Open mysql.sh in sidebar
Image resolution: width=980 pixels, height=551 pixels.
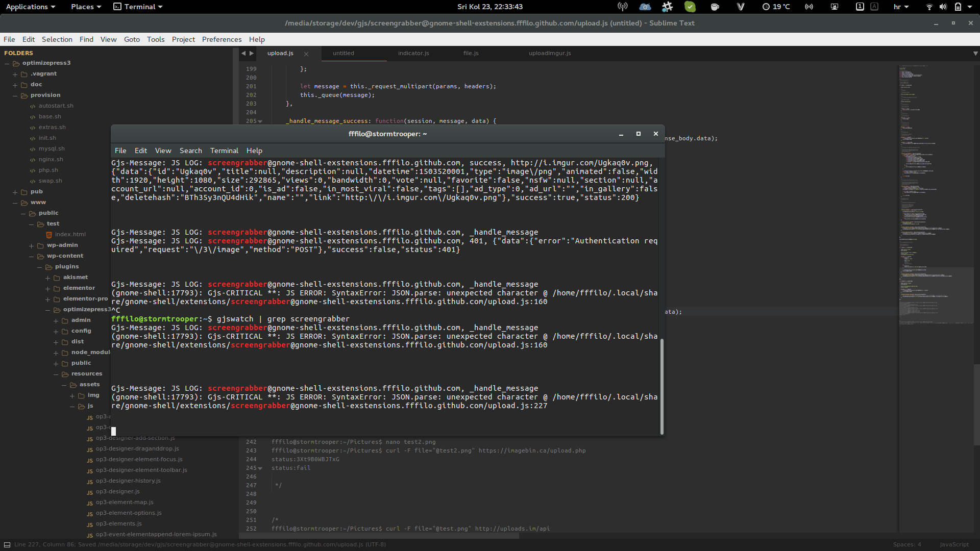click(x=52, y=148)
